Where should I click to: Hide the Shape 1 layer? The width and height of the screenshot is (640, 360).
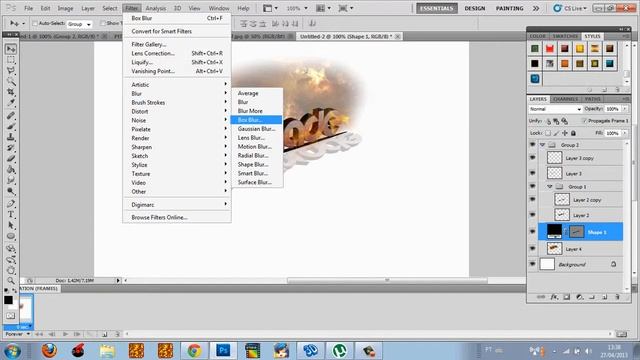click(532, 231)
